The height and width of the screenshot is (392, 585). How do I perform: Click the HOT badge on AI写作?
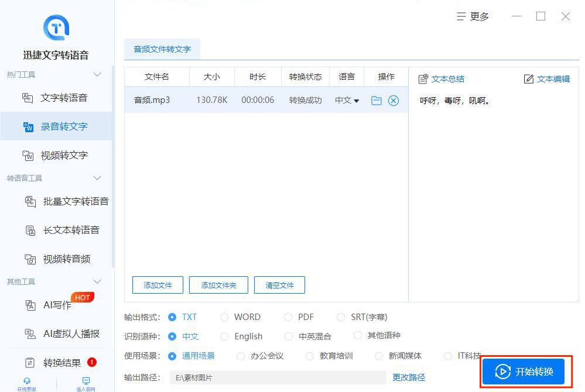coord(83,297)
